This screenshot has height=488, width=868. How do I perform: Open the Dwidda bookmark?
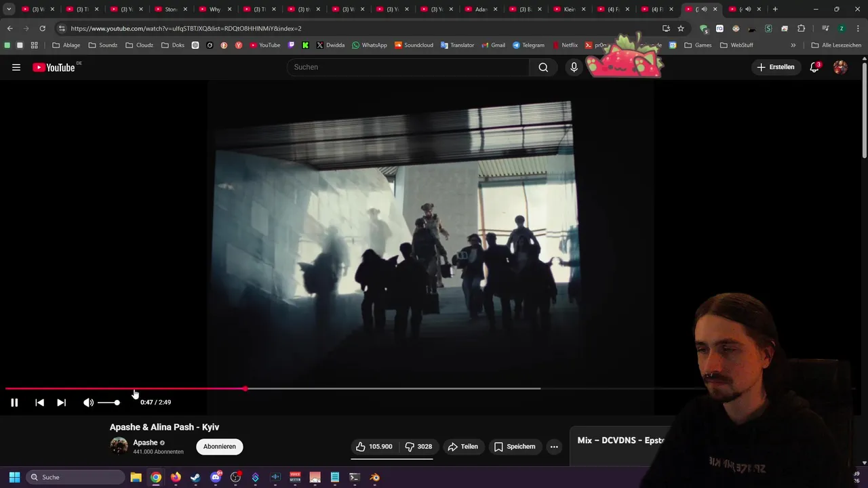point(330,45)
